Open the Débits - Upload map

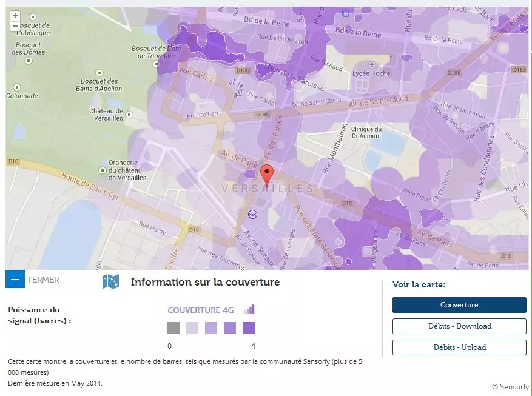point(459,347)
